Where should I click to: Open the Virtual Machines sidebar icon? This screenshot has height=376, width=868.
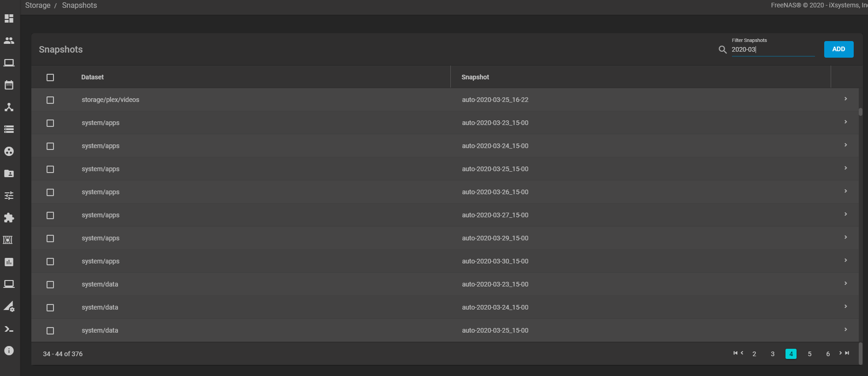pos(9,284)
